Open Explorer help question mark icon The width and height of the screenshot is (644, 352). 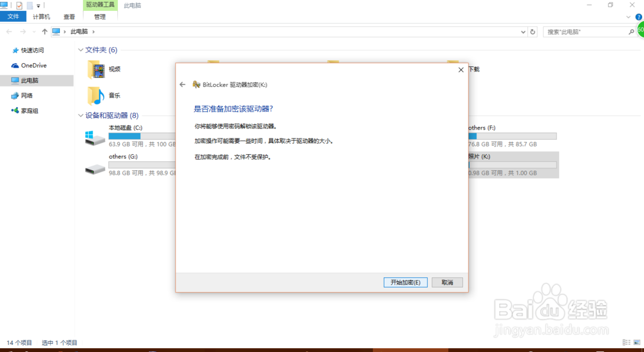tap(639, 17)
